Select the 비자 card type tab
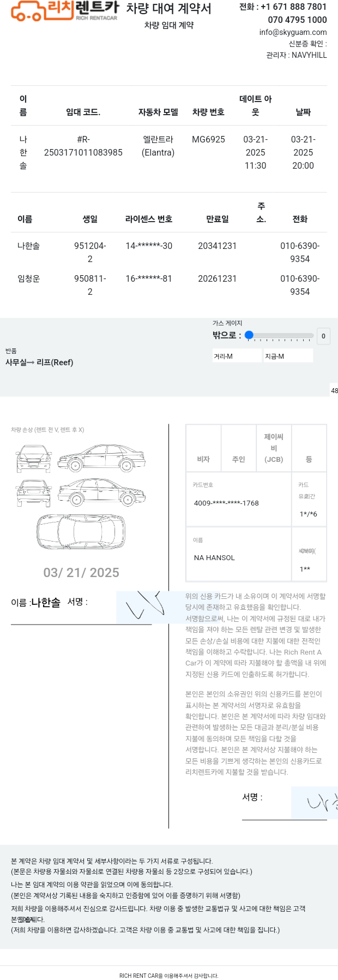 click(203, 448)
